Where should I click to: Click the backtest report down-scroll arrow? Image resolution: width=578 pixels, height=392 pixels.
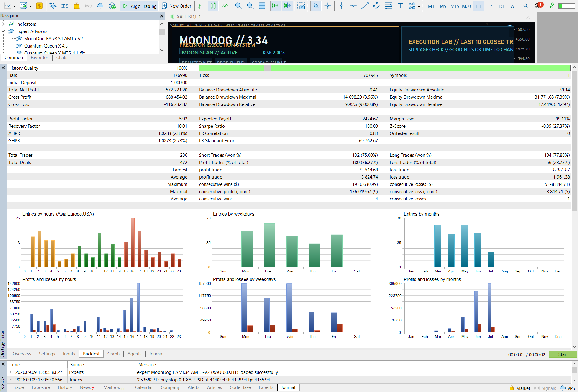[574, 347]
